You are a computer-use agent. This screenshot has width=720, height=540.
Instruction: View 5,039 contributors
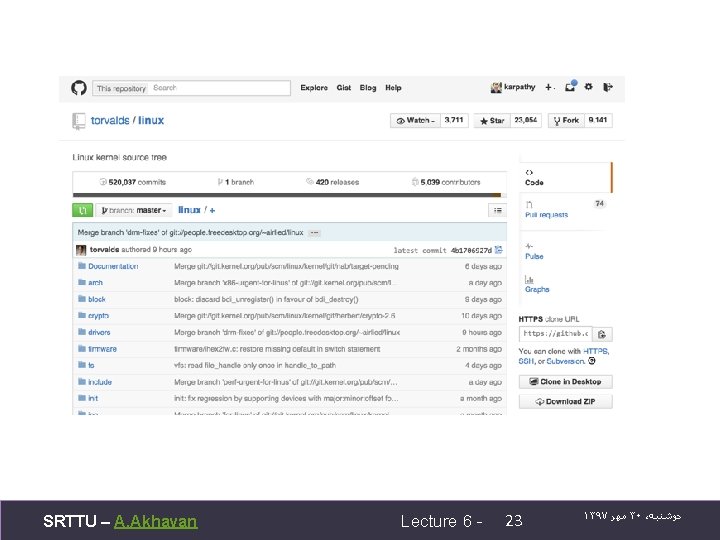pos(446,182)
